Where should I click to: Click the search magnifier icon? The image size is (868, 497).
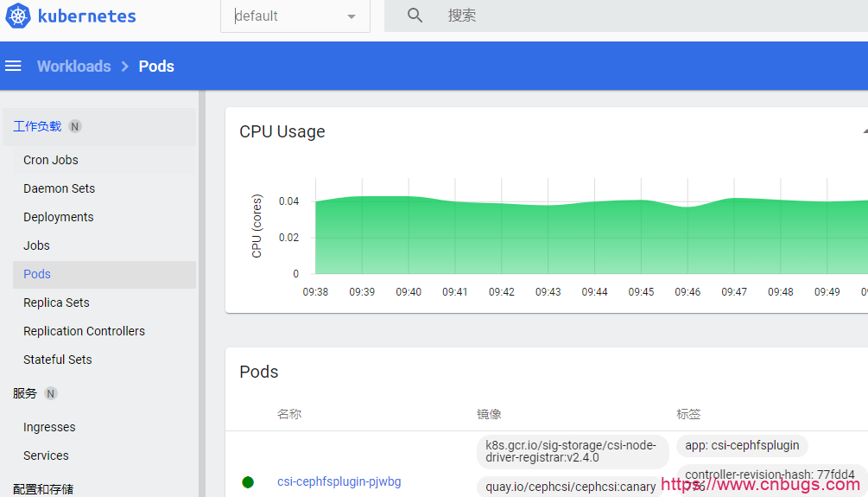click(x=415, y=16)
